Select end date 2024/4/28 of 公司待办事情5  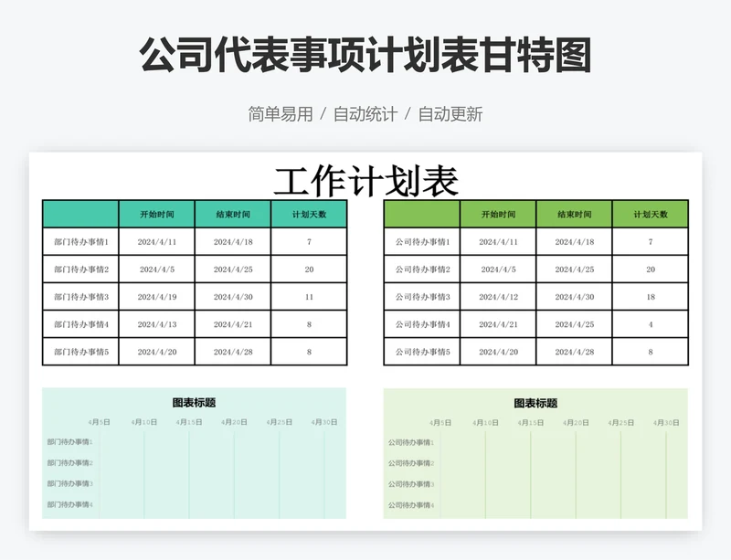click(x=575, y=352)
